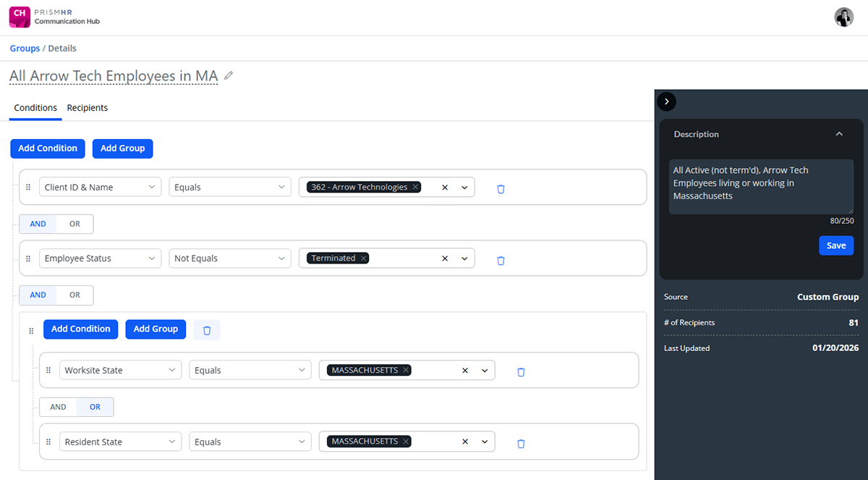The width and height of the screenshot is (868, 480).
Task: Remove the Terminated tag chip
Action: 363,258
